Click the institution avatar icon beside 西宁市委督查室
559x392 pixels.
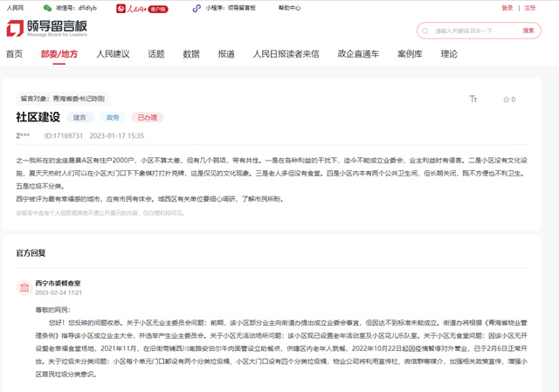point(24,287)
